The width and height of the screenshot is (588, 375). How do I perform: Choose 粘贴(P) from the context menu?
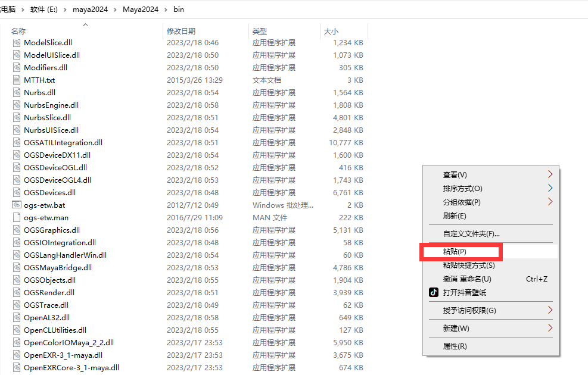pyautogui.click(x=490, y=252)
